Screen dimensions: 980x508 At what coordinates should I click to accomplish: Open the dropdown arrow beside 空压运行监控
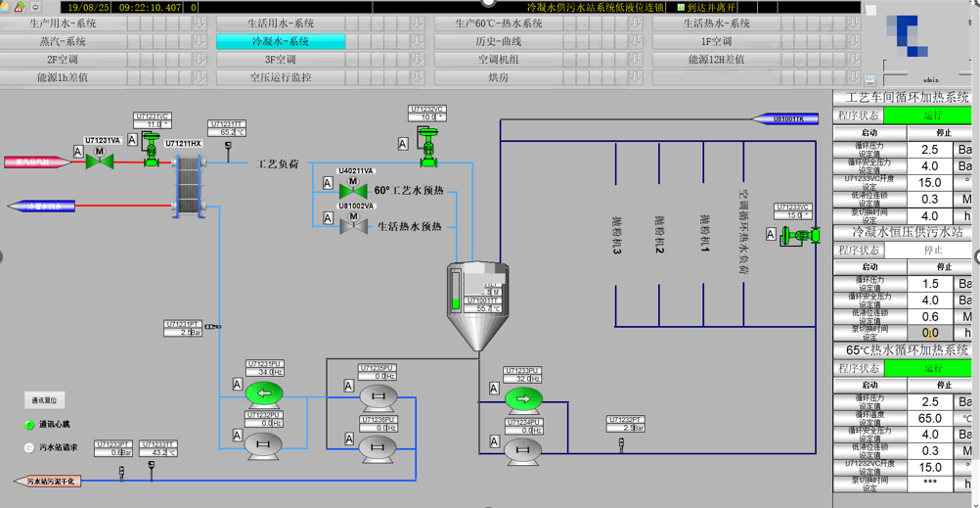coord(418,77)
